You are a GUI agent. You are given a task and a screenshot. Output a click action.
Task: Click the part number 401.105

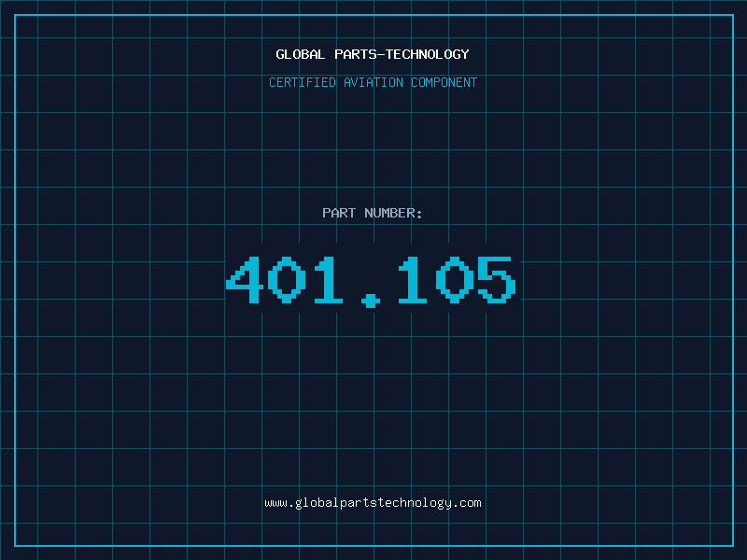click(x=371, y=282)
